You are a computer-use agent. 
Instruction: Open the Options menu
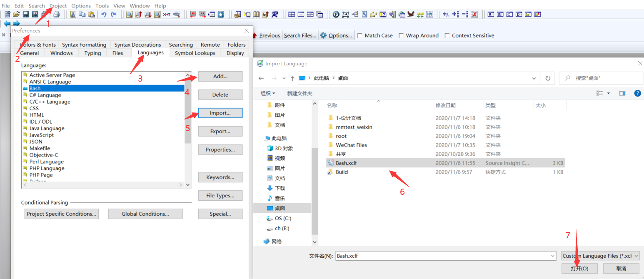(x=81, y=6)
